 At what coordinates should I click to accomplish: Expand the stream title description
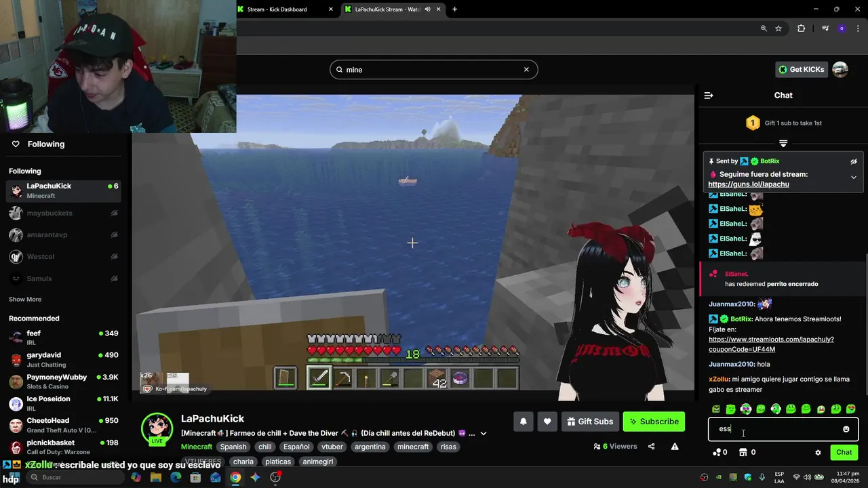tap(484, 433)
